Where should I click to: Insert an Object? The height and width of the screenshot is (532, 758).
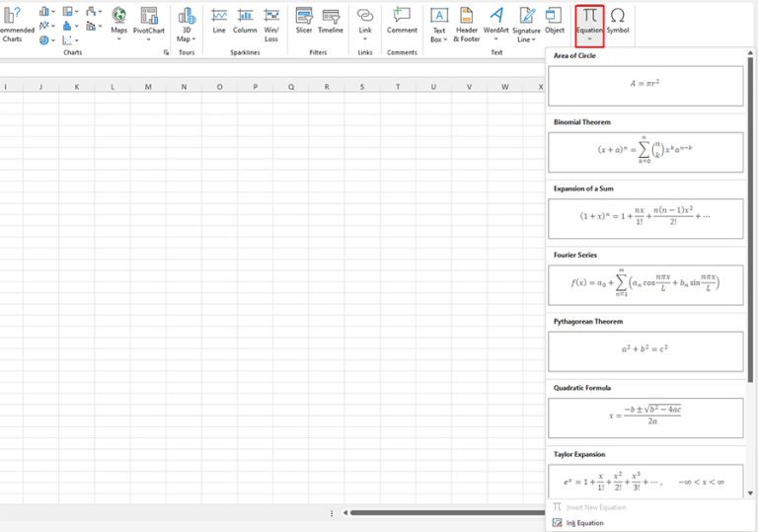coord(555,21)
